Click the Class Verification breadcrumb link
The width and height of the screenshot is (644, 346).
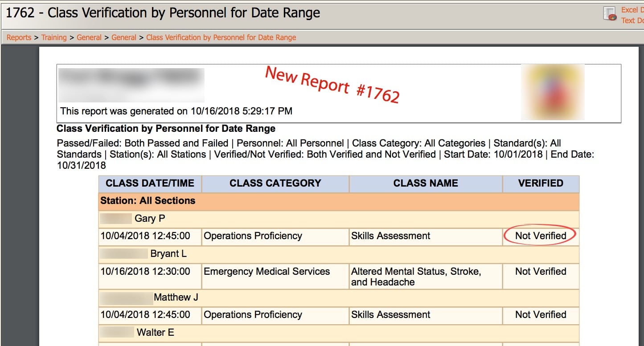click(221, 37)
